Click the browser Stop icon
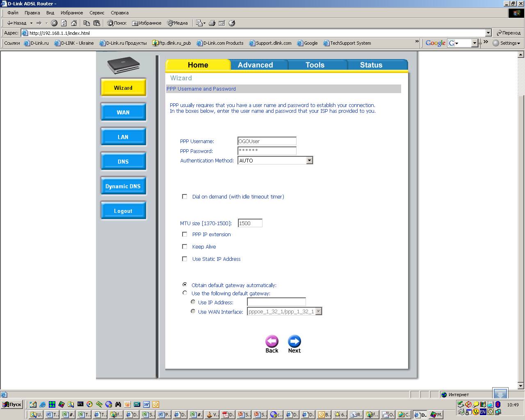 [x=54, y=23]
